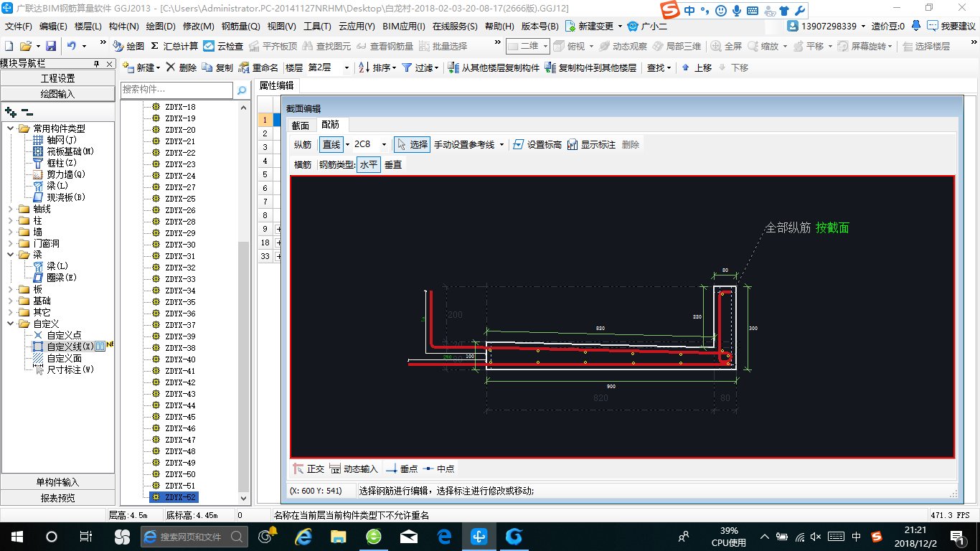Switch to the 截面 tab
This screenshot has width=980, height=551.
tap(300, 125)
